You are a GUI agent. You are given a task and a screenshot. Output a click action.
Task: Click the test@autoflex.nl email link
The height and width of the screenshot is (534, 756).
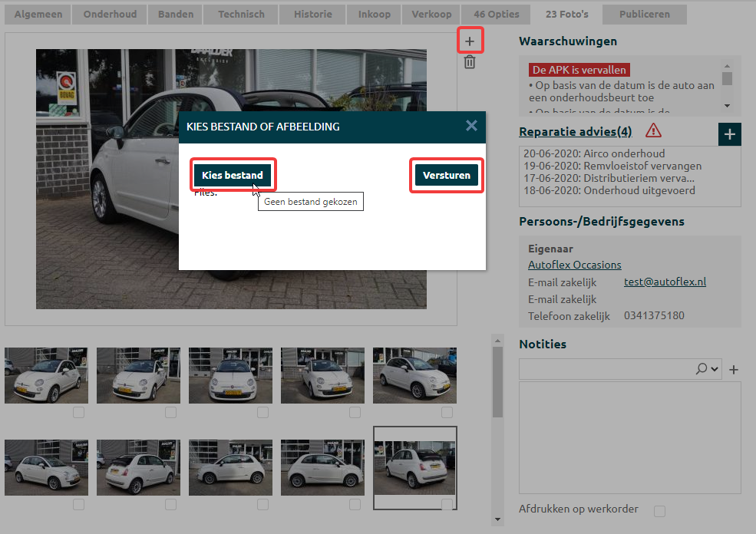pyautogui.click(x=665, y=282)
